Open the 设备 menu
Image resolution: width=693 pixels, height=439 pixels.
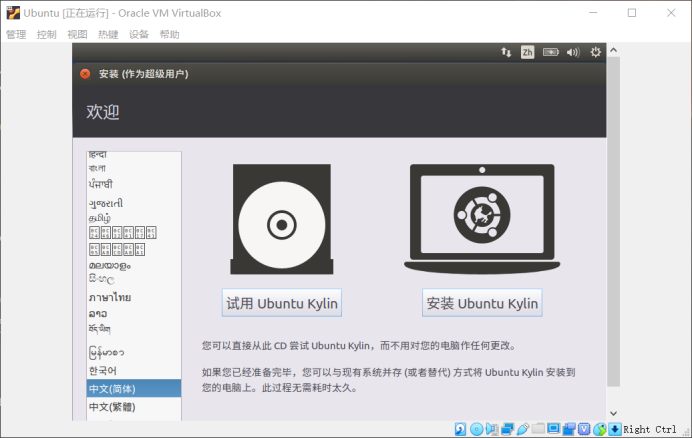[x=138, y=34]
